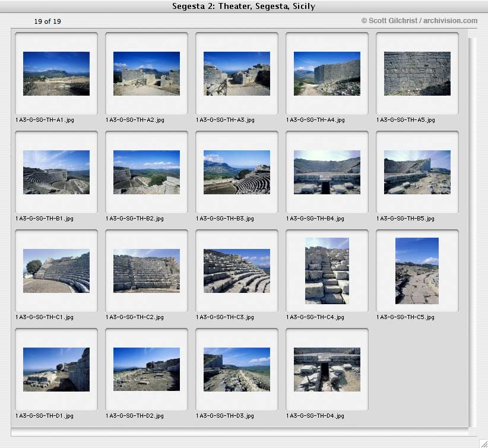Select vertical path thumbnail 1A3-G-SG-TH-C5.jpg
The width and height of the screenshot is (488, 448).
417,271
